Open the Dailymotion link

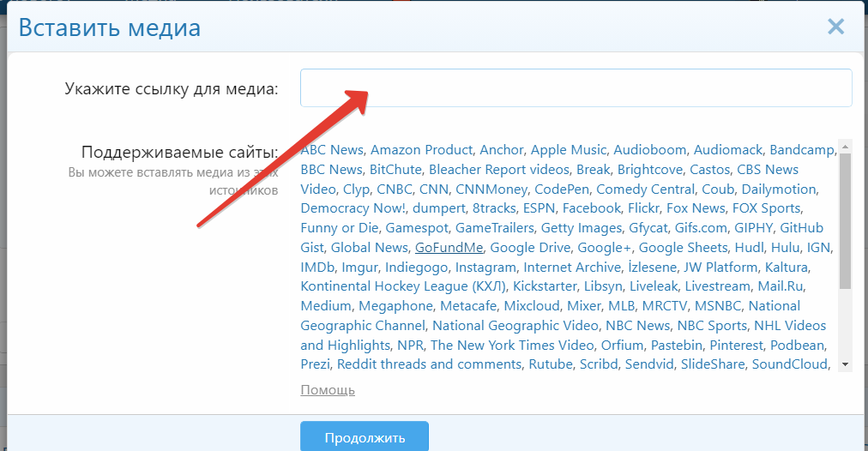pyautogui.click(x=779, y=189)
